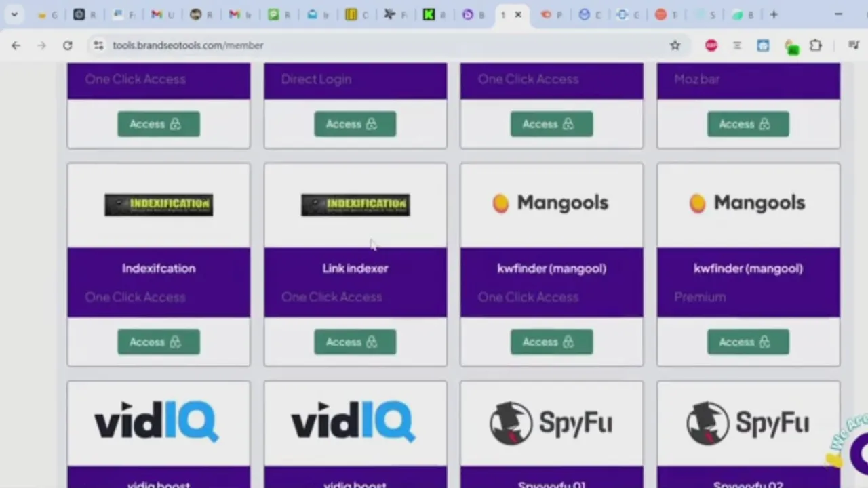868x488 pixels.
Task: Click kwfinder (mangool) title on Premium card
Action: click(748, 268)
